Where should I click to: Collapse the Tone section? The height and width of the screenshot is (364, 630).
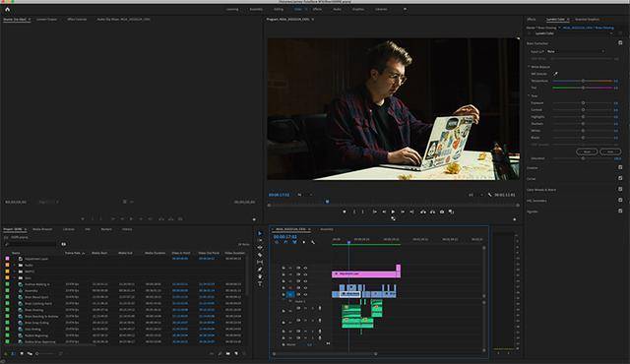[529, 95]
